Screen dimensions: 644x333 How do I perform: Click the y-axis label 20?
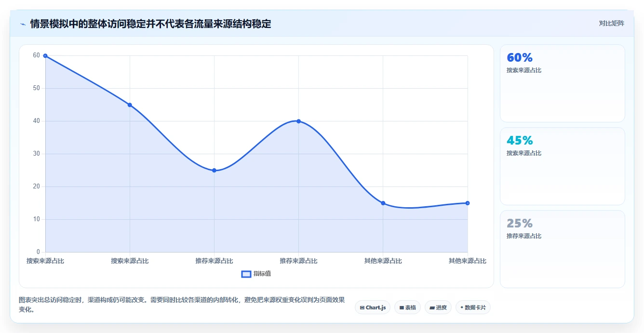coord(36,187)
